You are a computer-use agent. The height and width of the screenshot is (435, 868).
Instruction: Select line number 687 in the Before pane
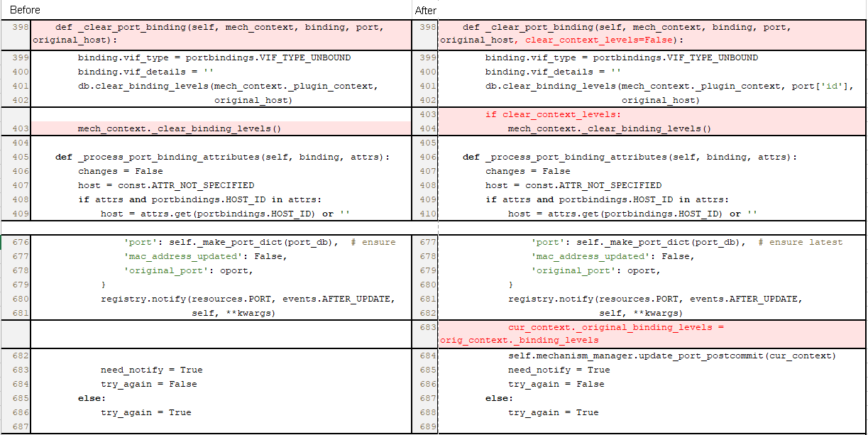pos(20,426)
